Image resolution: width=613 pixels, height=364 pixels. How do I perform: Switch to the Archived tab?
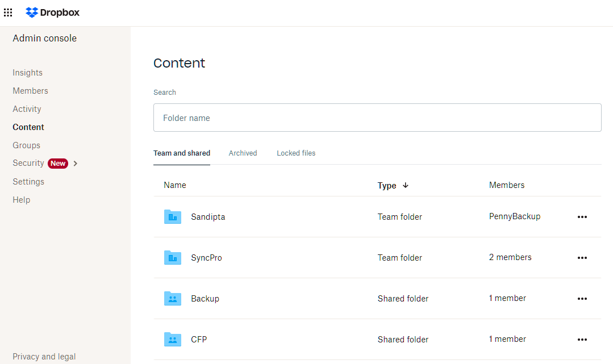(x=243, y=153)
